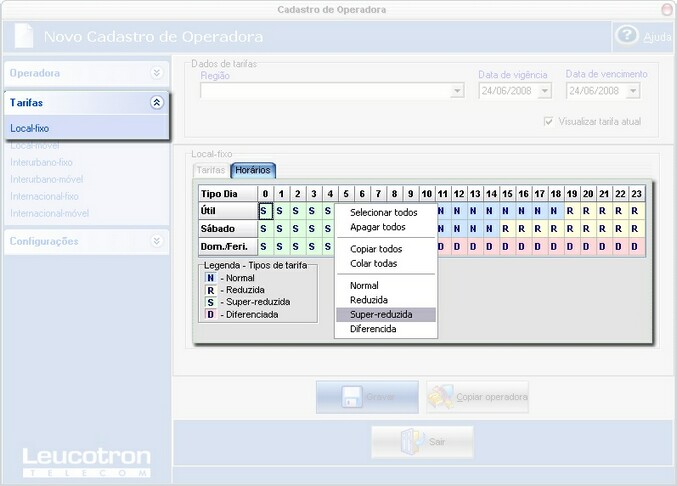Choose Normal in context menu
Viewport: 677px width, 486px height.
[x=364, y=285]
